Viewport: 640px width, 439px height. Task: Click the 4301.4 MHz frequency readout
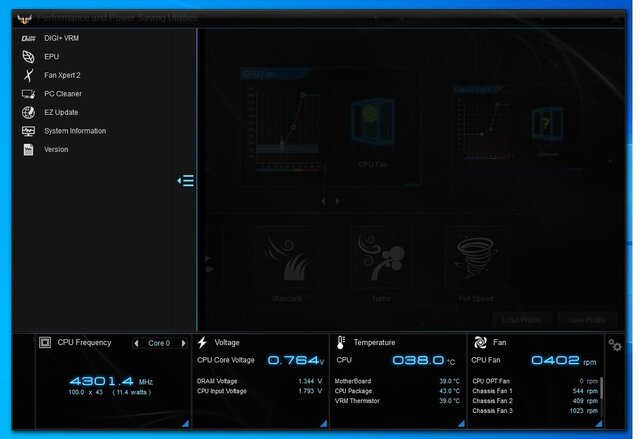point(111,381)
